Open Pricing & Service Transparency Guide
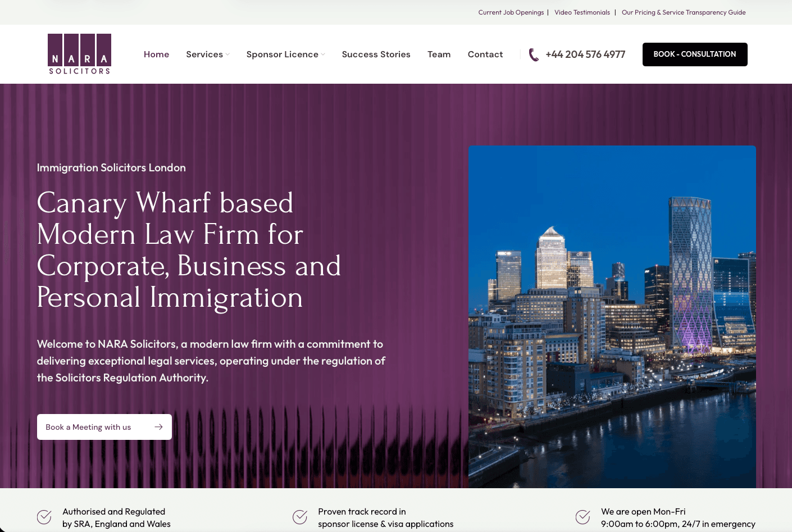This screenshot has width=792, height=532. click(684, 12)
